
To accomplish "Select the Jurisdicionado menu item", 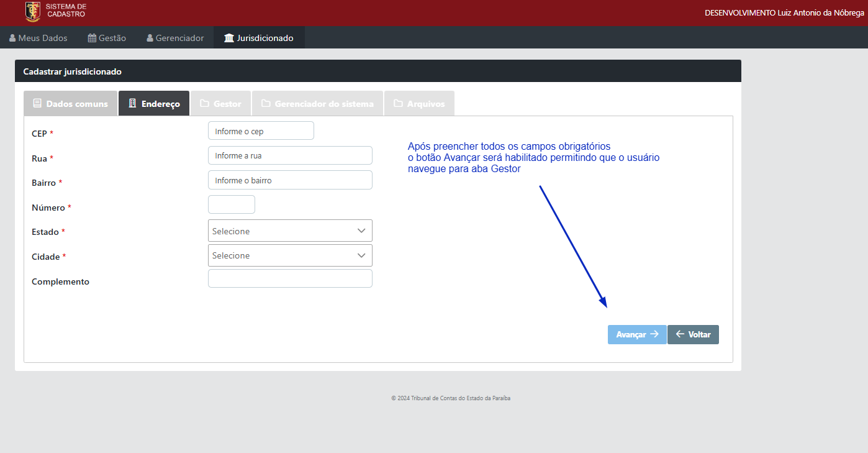I will tap(259, 38).
